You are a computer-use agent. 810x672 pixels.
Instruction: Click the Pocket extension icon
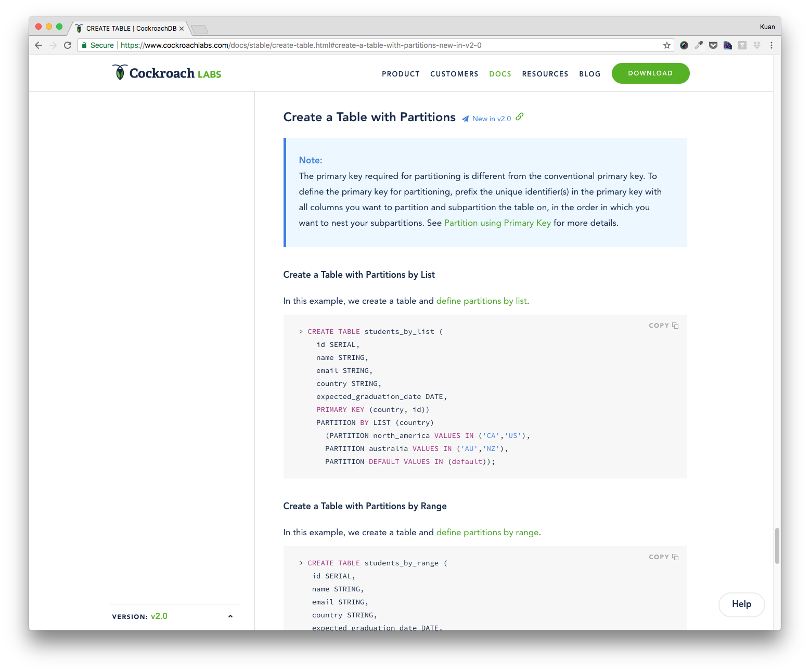[x=713, y=45]
